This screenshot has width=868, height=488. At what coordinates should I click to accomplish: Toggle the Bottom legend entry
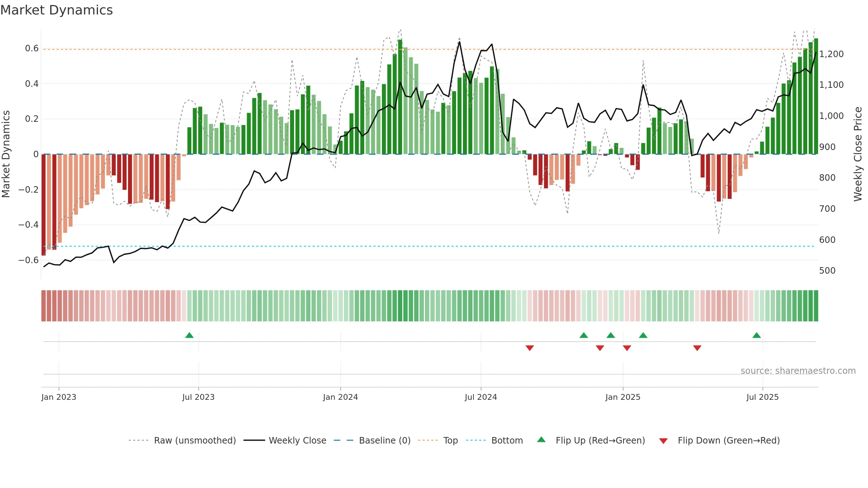click(494, 440)
